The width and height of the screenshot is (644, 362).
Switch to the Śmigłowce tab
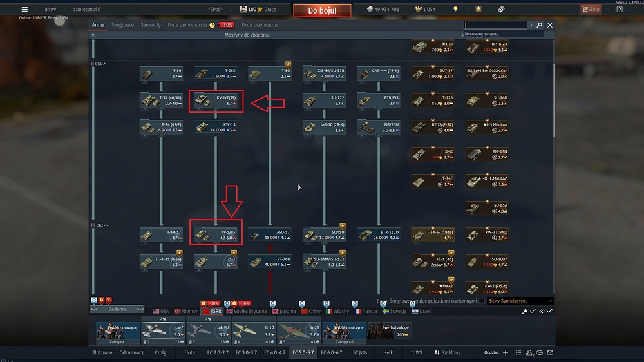click(122, 25)
